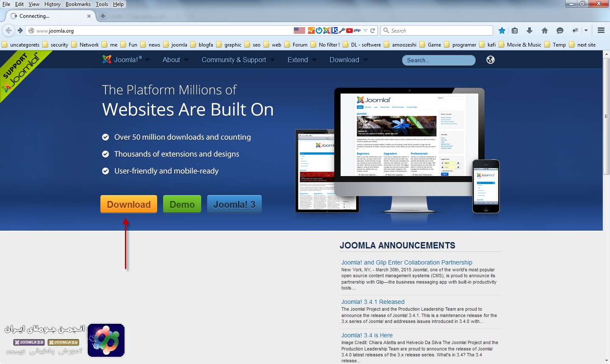Image resolution: width=610 pixels, height=364 pixels.
Task: Open the Firefox hamburger menu
Action: pos(601,30)
